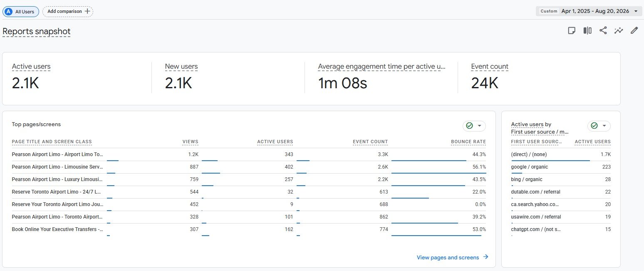Open Top pages/screens data quality dropdown

pyautogui.click(x=474, y=126)
